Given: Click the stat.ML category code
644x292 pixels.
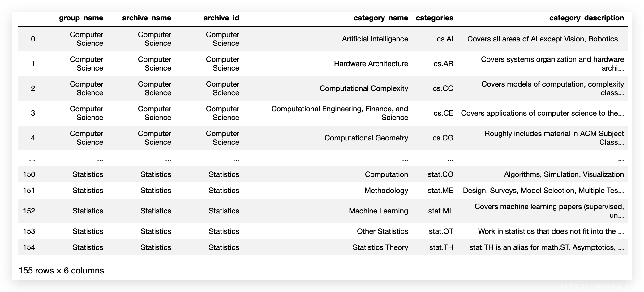Looking at the screenshot, I should click(441, 211).
